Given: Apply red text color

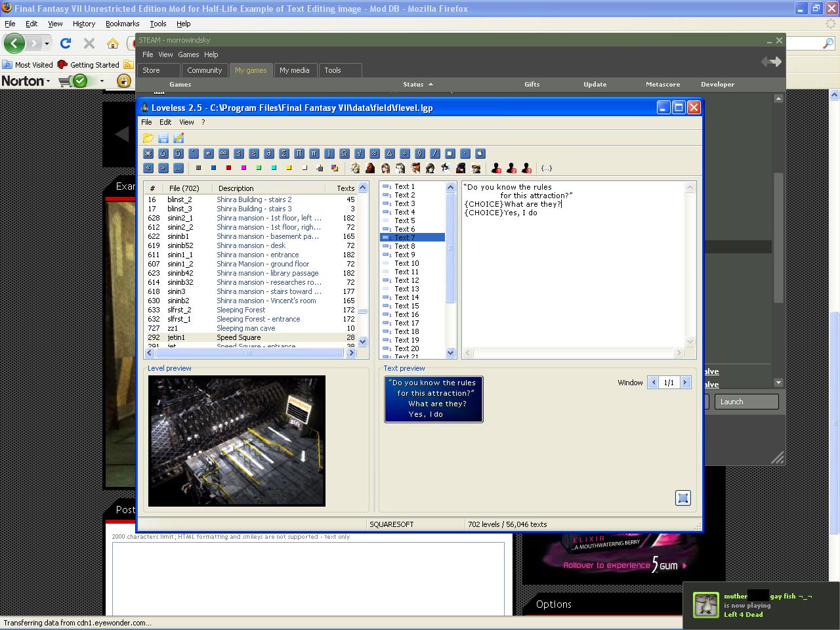Looking at the screenshot, I should [228, 168].
